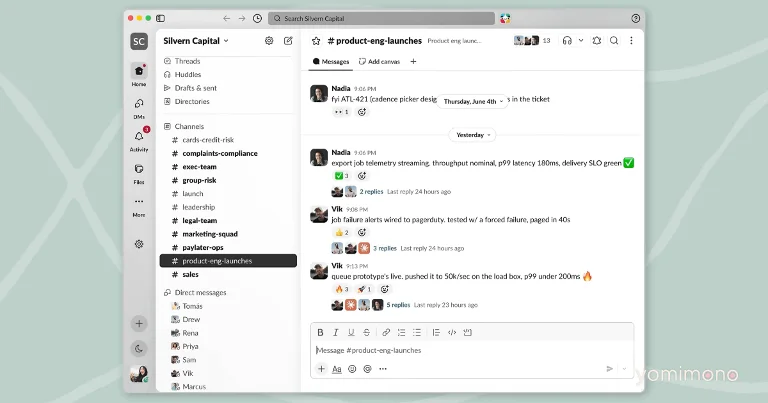Open the Add canvas tab
Viewport: 768px width, 403px height.
click(x=380, y=62)
